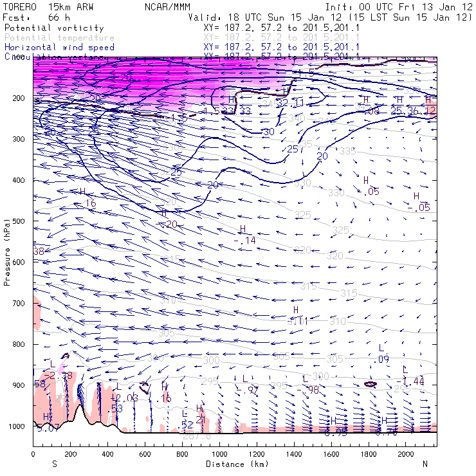Click the '-1.44' low value label
The image size is (476, 476).
410,381
